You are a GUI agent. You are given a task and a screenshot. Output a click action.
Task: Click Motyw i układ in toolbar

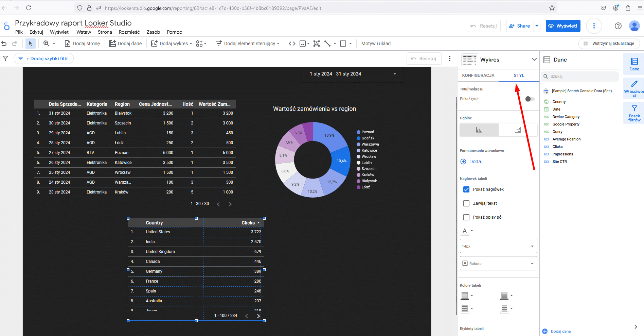[376, 44]
